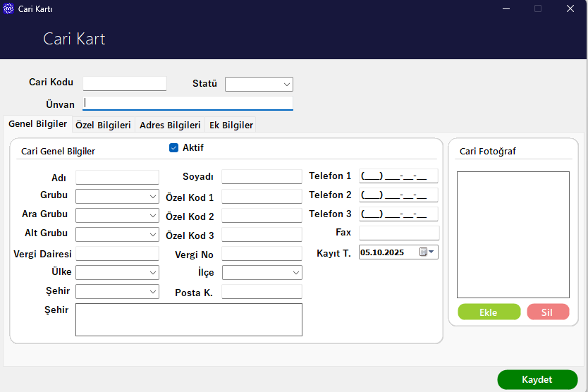Open the Alt Grubu dropdown list
The width and height of the screenshot is (588, 392).
point(153,235)
